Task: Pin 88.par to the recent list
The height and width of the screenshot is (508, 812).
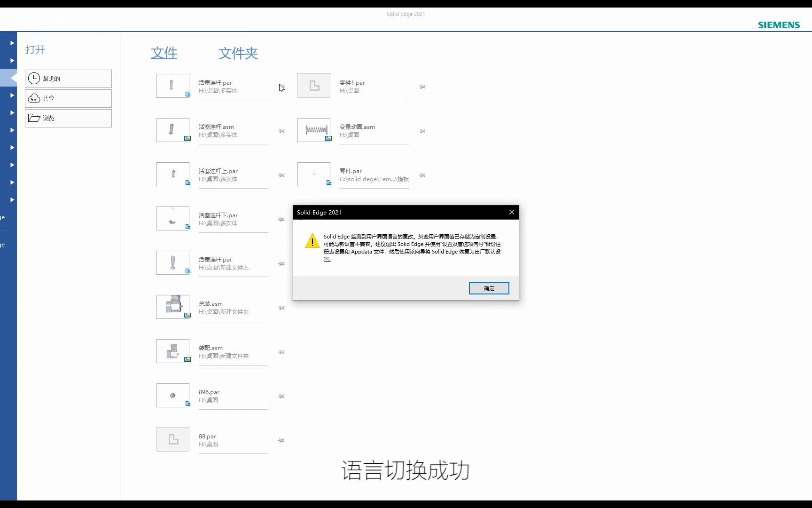Action: click(281, 441)
